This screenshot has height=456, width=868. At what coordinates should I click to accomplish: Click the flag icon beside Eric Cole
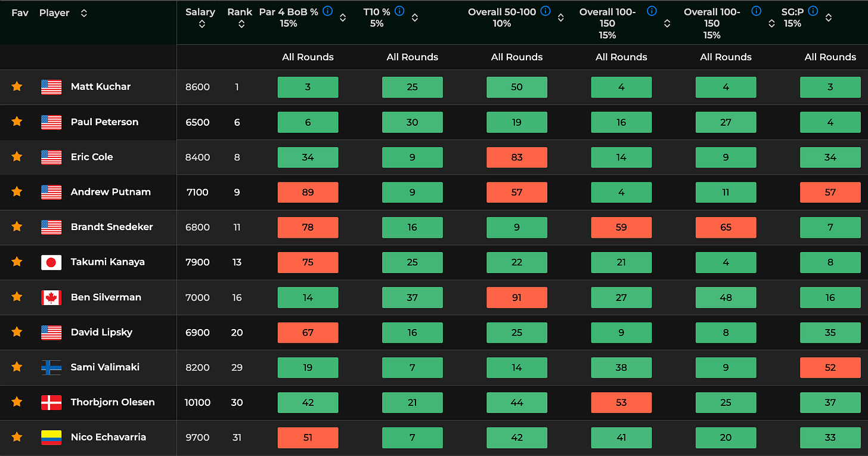(x=51, y=157)
